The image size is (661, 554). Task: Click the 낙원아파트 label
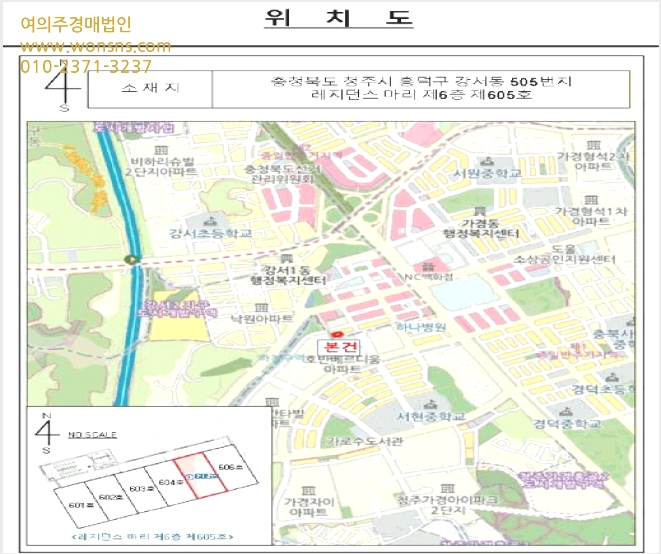click(262, 318)
